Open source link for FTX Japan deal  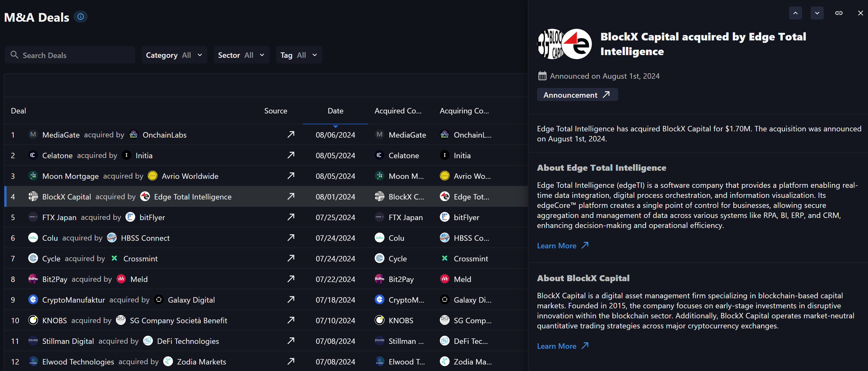[291, 217]
